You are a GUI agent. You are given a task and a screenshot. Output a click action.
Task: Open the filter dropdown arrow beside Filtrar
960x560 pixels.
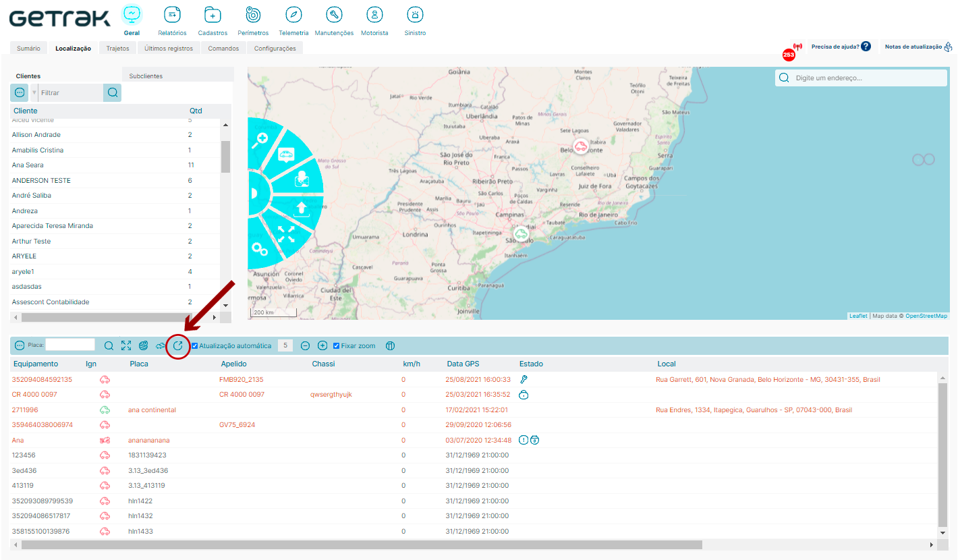(34, 92)
